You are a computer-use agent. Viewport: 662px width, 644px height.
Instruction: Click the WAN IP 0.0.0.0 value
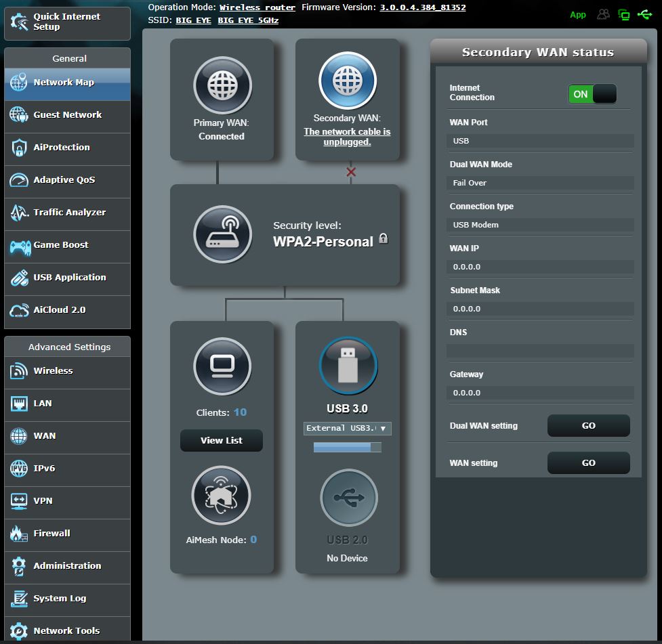tap(540, 267)
